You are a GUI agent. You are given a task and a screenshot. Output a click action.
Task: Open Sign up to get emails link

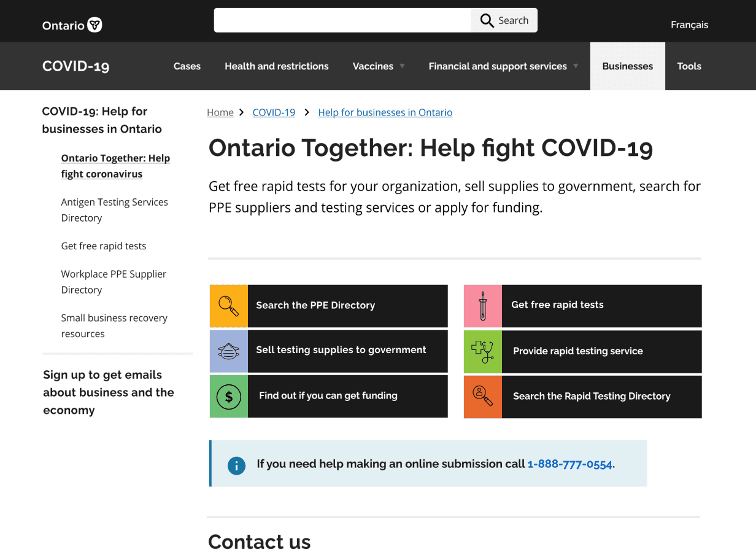click(x=109, y=392)
